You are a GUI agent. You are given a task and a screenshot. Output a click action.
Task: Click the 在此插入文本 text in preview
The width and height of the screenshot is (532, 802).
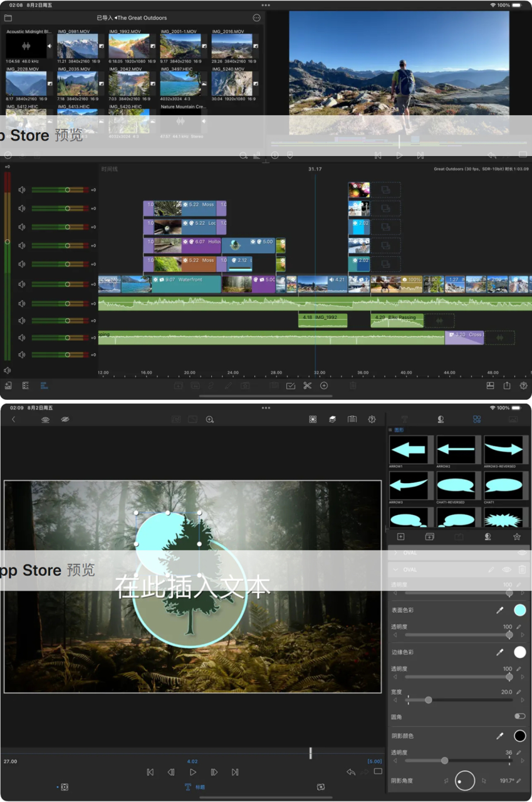(x=192, y=586)
